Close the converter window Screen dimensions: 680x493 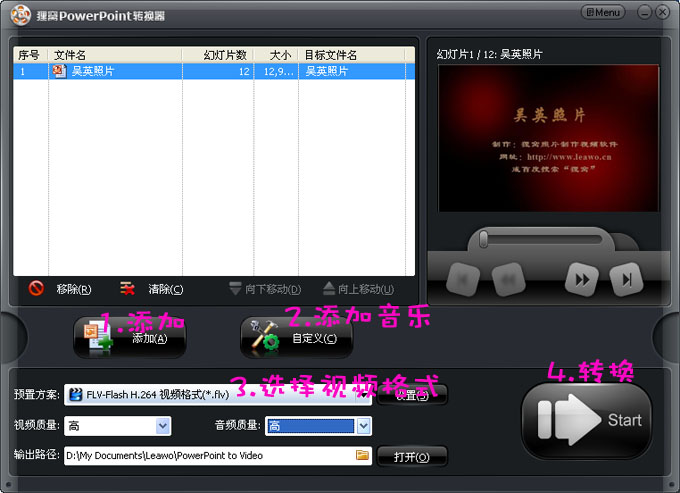click(662, 12)
